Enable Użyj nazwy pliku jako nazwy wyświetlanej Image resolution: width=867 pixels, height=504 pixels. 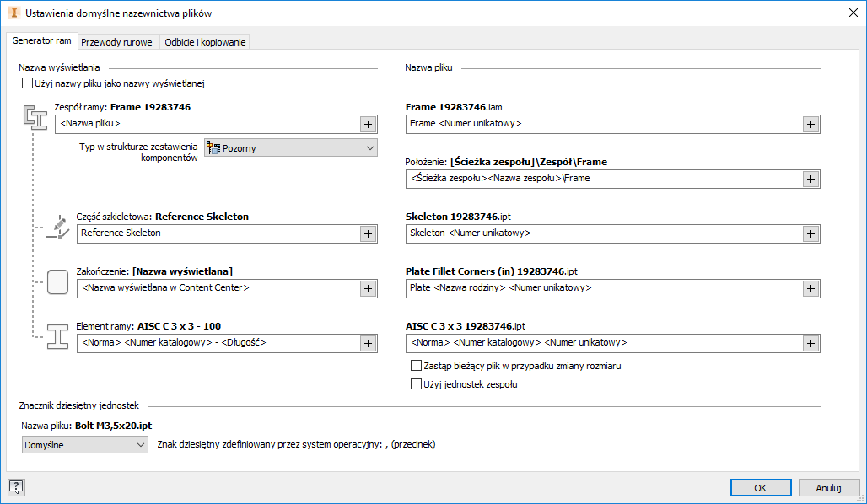pyautogui.click(x=27, y=84)
